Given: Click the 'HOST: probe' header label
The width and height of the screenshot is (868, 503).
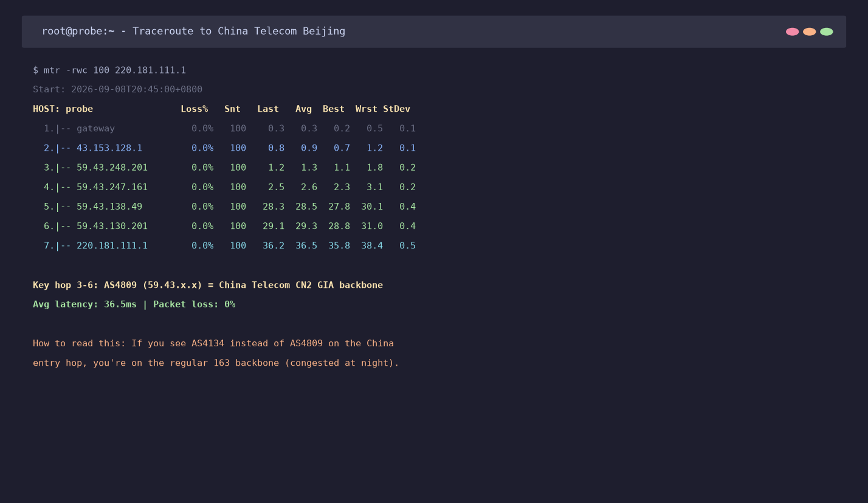Looking at the screenshot, I should click(63, 109).
